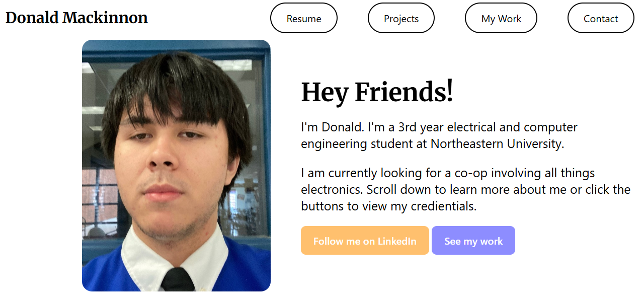The image size is (644, 298).
Task: Click the Follow me on LinkedIn button
Action: 365,241
